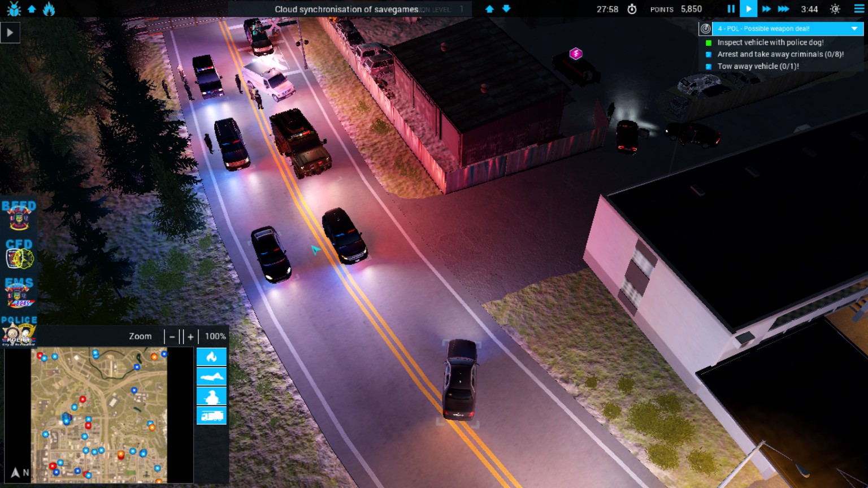
Task: Toggle vehicle filter on minimap
Action: tap(211, 416)
